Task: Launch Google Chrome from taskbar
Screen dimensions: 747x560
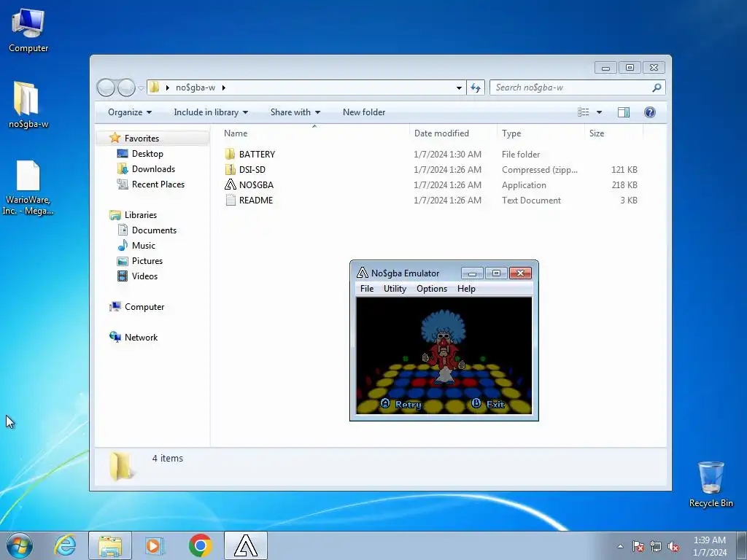Action: coord(200,545)
